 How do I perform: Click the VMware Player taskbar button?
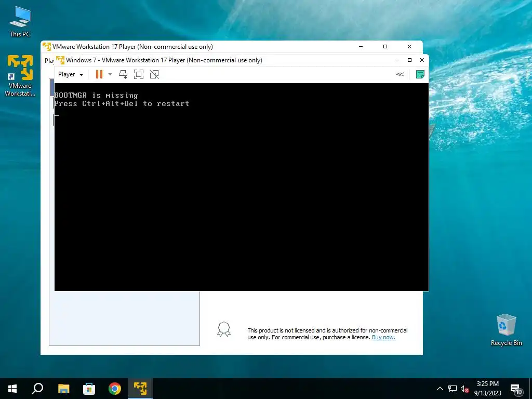pos(140,389)
